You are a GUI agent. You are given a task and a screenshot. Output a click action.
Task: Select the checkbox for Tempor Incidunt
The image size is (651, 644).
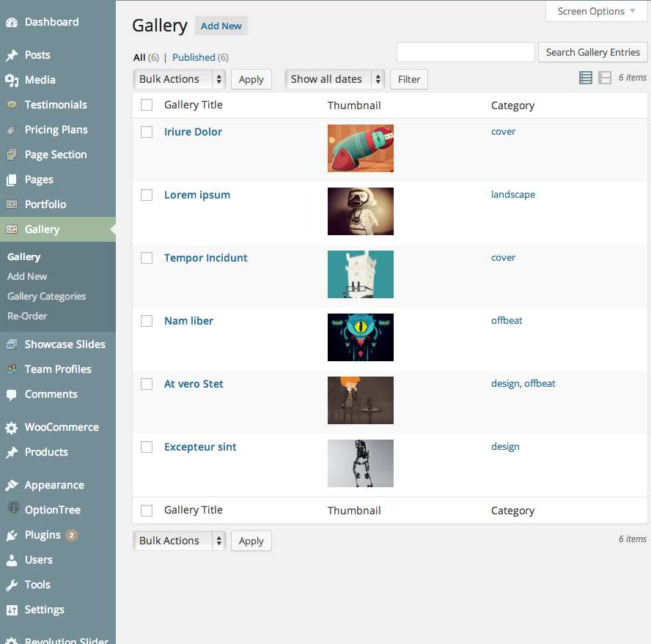pyautogui.click(x=146, y=258)
